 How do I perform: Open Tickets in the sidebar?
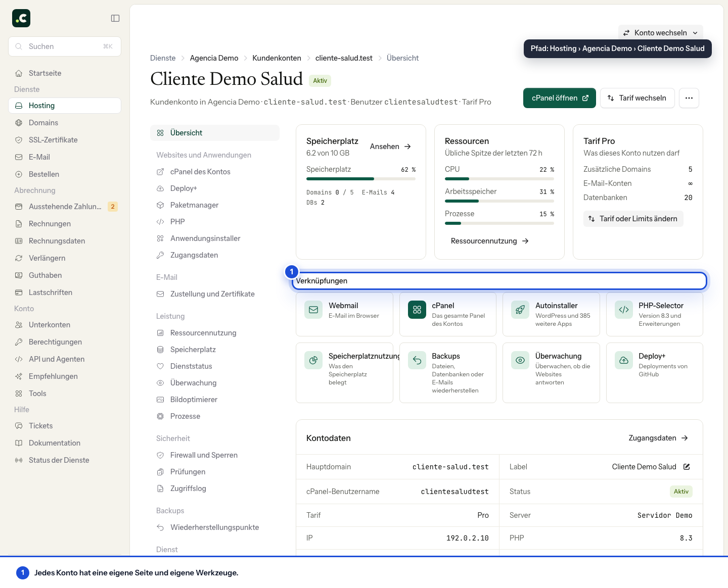65,426
